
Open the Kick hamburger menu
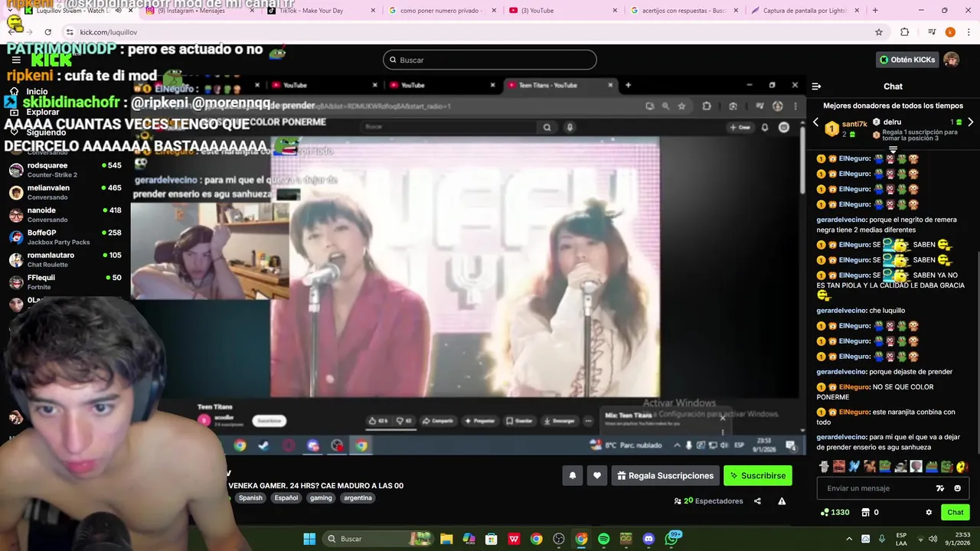pyautogui.click(x=15, y=60)
